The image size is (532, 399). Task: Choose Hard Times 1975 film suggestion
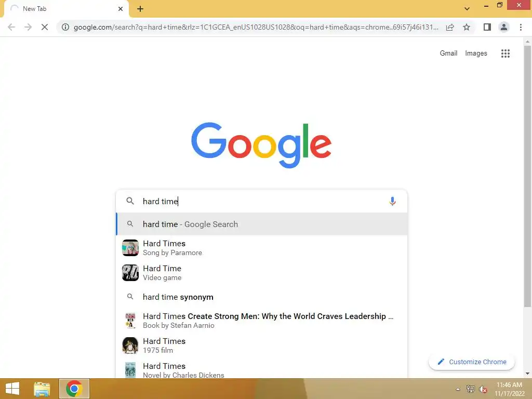pos(262,345)
